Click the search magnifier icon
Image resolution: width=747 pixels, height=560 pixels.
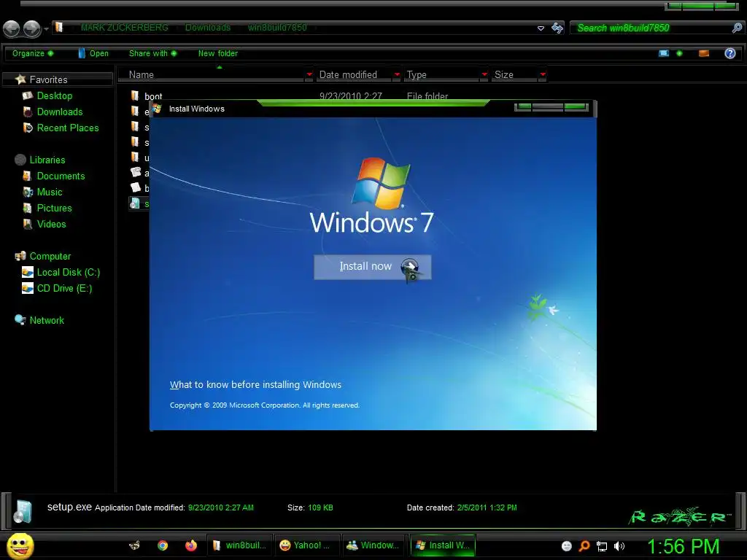coord(737,28)
